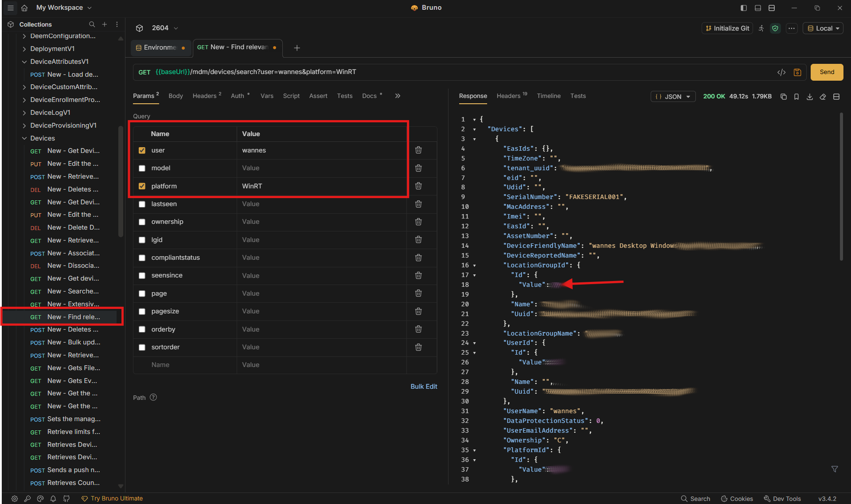Viewport: 851px width, 504px height.
Task: Open a new request tab with plus
Action: pos(297,48)
